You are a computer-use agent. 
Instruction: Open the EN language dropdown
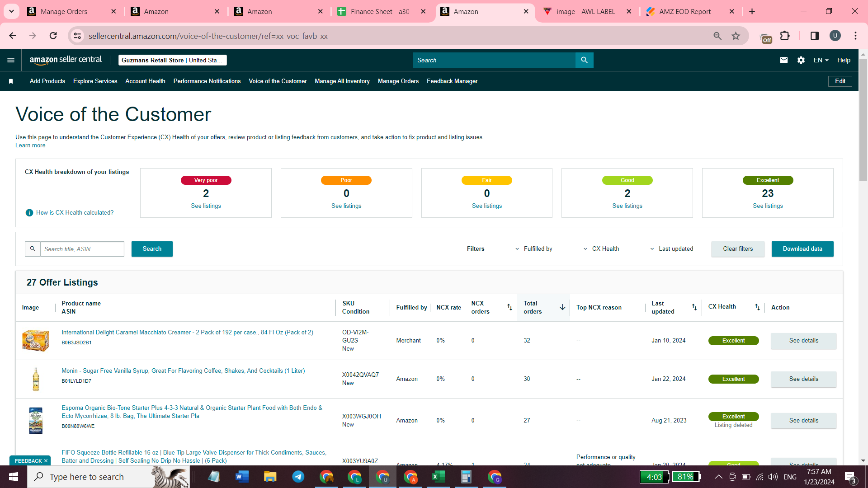click(x=821, y=60)
